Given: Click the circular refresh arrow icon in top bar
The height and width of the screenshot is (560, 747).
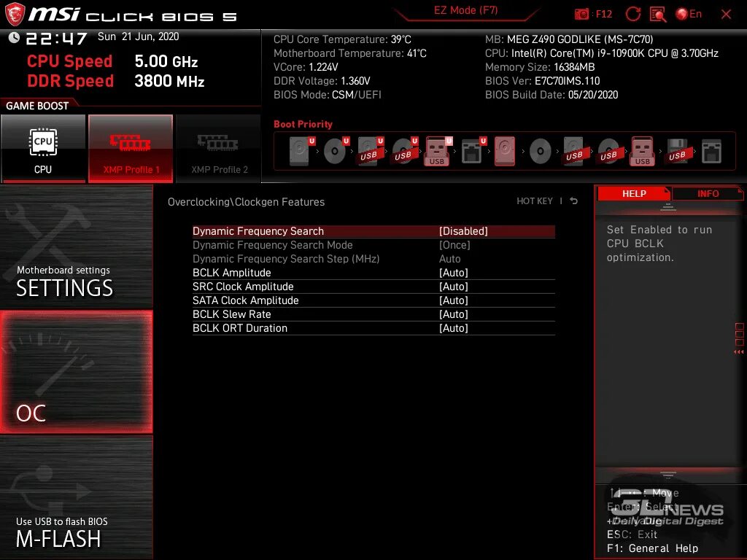Looking at the screenshot, I should coord(633,14).
